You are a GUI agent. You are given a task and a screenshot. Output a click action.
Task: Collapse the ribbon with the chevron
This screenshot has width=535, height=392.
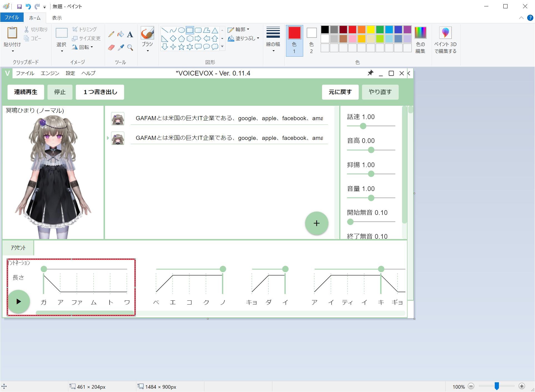click(521, 18)
